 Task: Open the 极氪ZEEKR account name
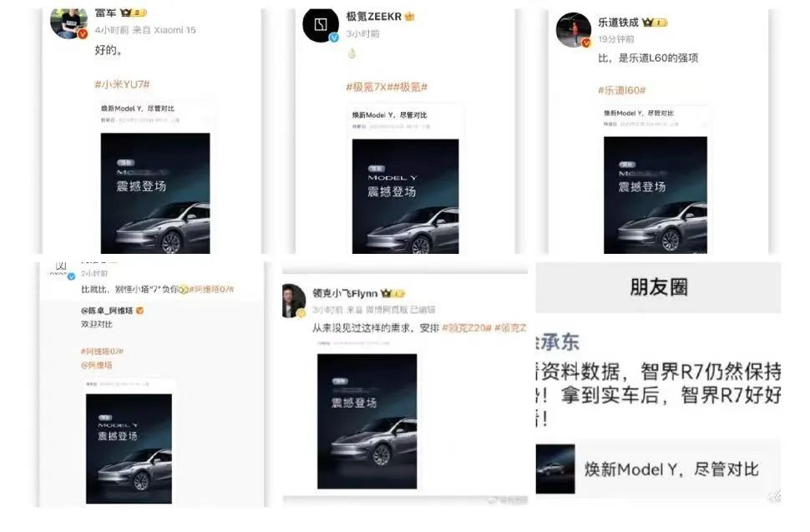(373, 17)
